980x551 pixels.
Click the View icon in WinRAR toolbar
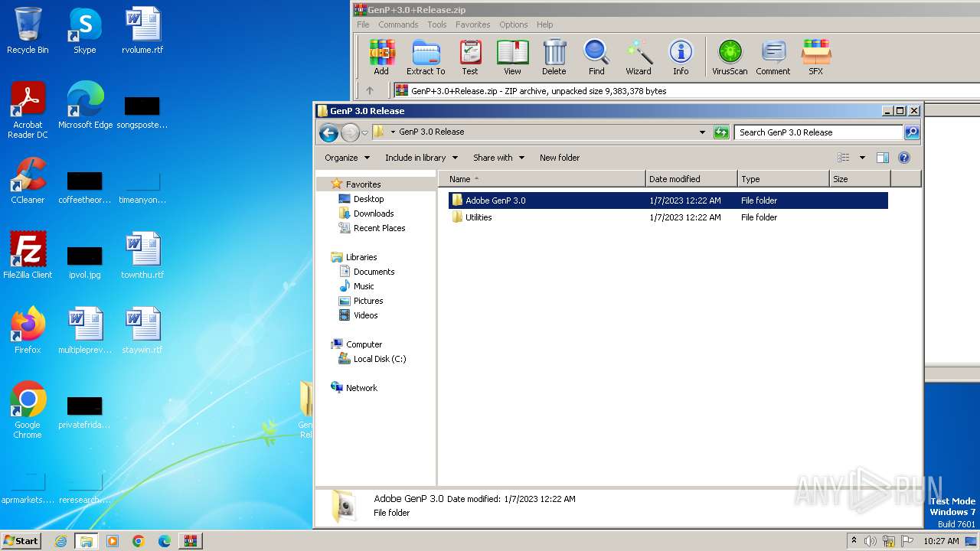coord(512,57)
